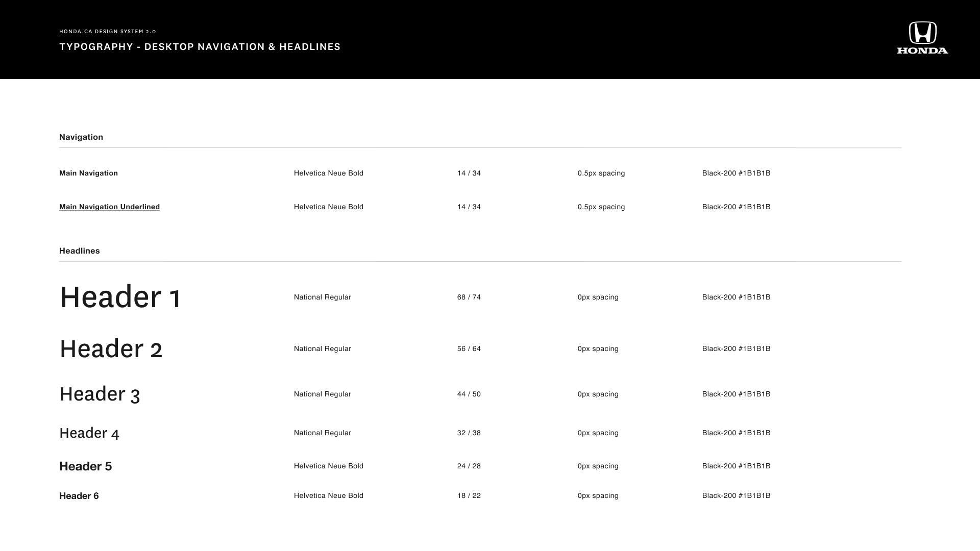This screenshot has width=980, height=551.
Task: Click the 'Main Navigation' sample text
Action: [x=88, y=173]
